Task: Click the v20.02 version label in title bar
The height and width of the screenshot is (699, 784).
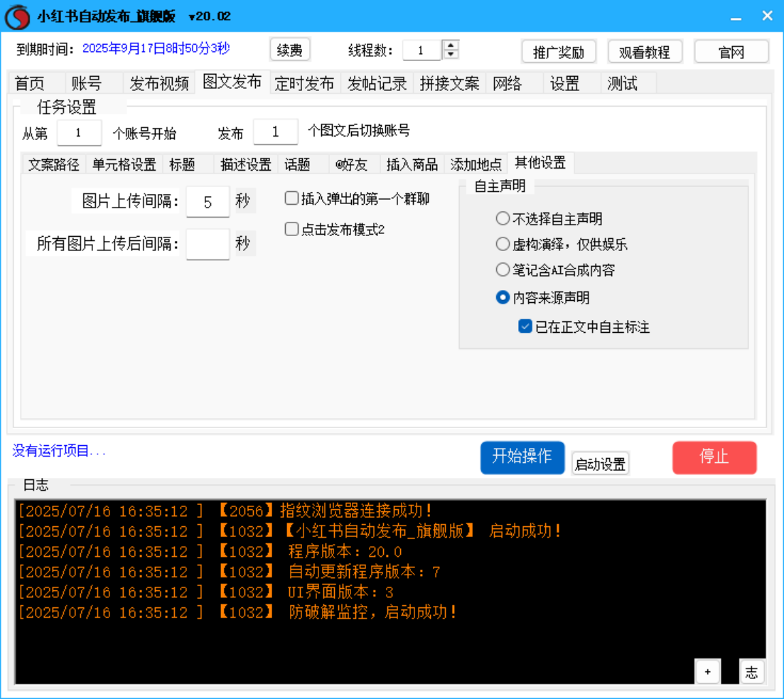Action: 210,16
